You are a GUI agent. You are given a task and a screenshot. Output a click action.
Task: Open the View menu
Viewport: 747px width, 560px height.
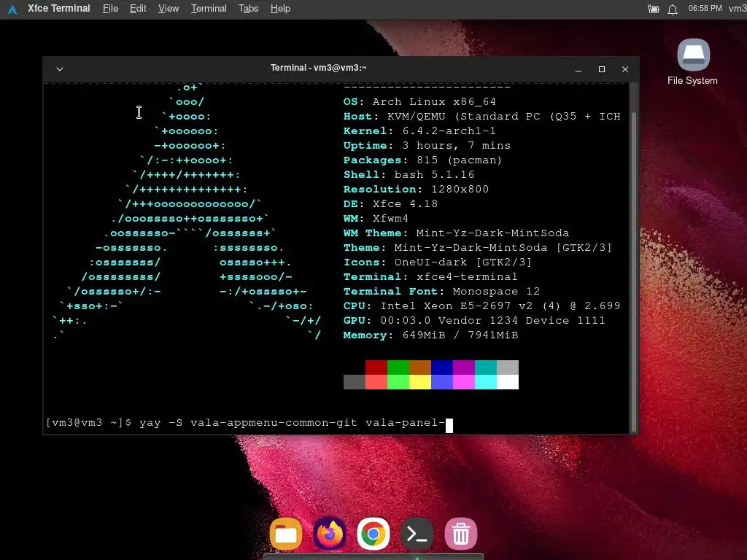pos(169,9)
